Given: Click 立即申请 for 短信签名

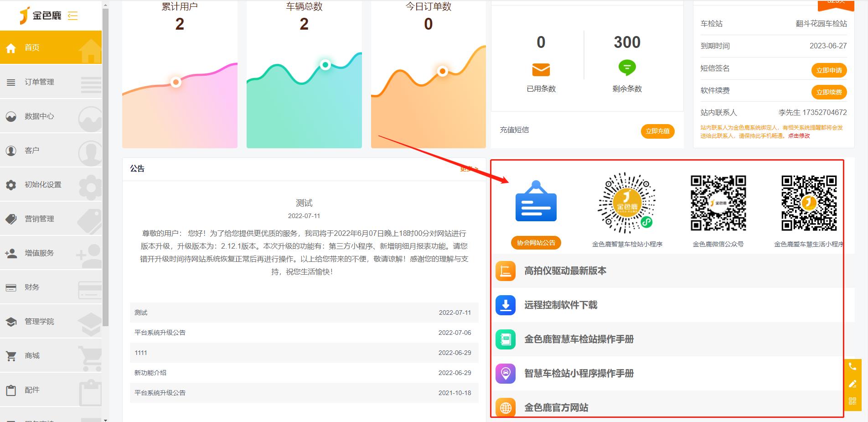Looking at the screenshot, I should point(829,70).
